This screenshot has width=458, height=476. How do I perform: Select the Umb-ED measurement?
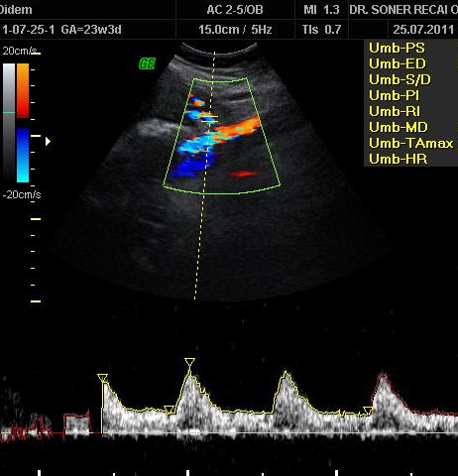[x=398, y=63]
